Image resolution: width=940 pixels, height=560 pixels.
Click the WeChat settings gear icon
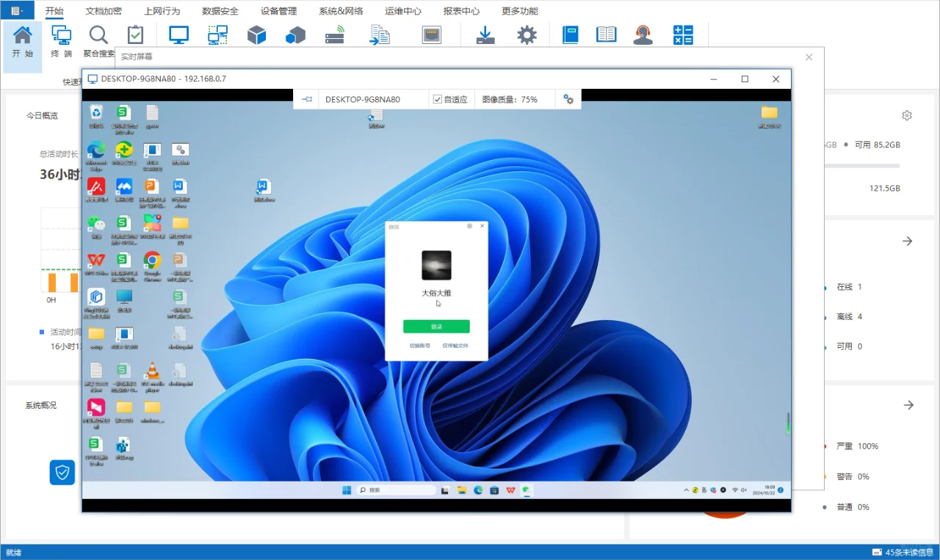coord(470,226)
